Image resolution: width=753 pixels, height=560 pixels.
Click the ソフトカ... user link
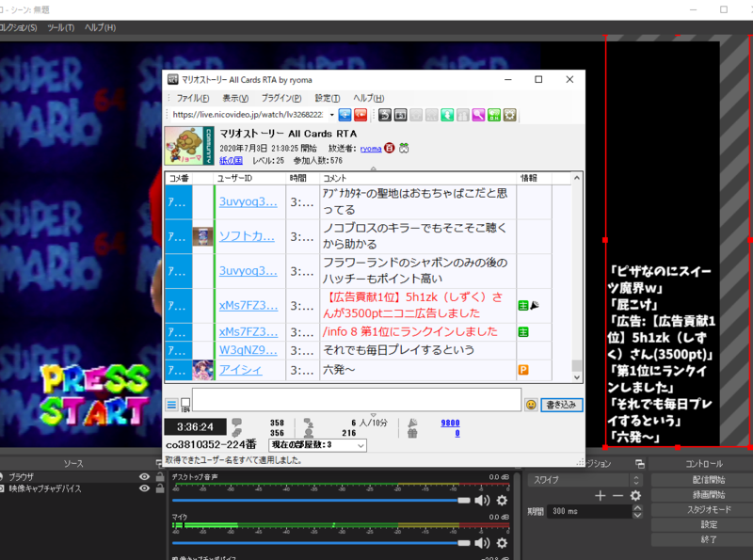(247, 236)
